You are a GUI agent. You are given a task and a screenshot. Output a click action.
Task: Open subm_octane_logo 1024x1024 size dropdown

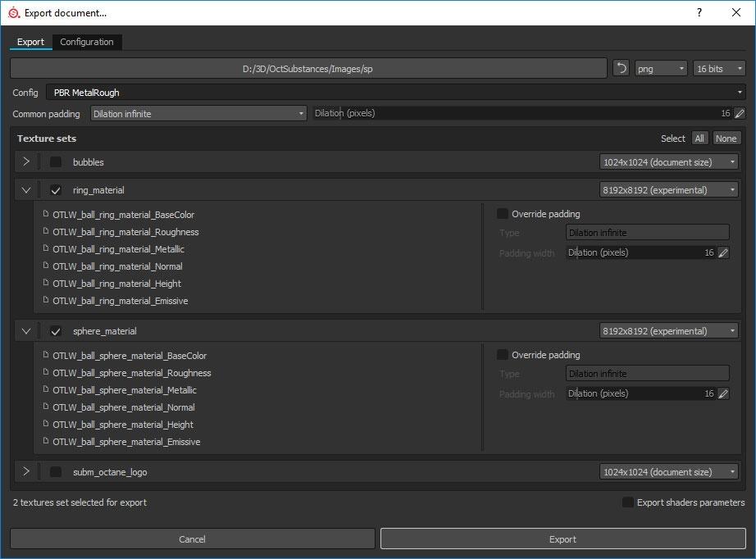[669, 472]
